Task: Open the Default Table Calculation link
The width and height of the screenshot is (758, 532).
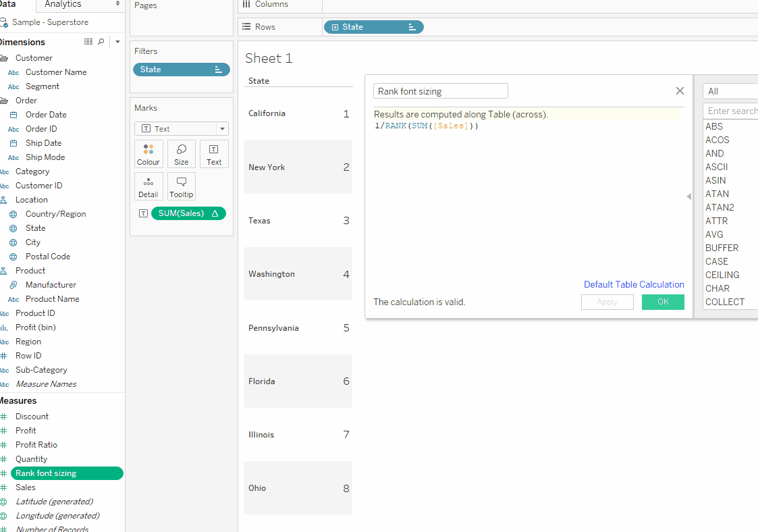Action: pos(633,284)
